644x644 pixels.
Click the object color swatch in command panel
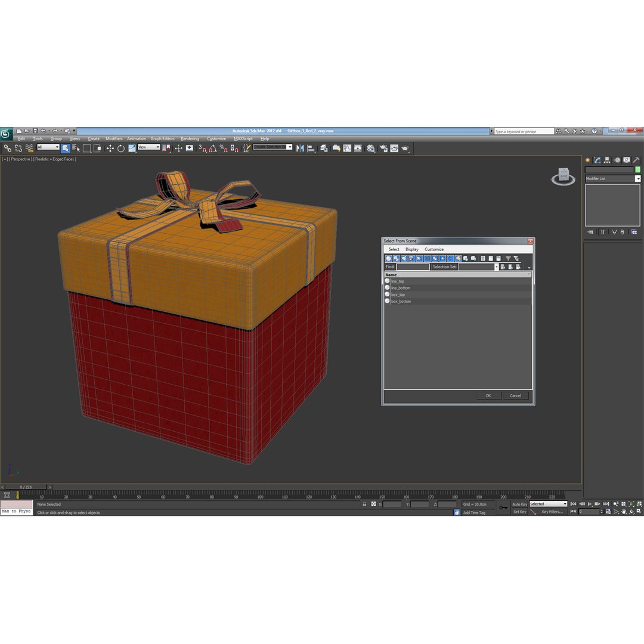pos(637,169)
